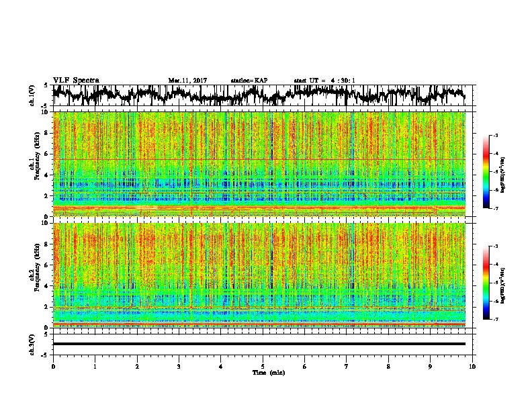Click the "ch.3(V)" axis label
The height and width of the screenshot is (411, 532).
point(32,345)
